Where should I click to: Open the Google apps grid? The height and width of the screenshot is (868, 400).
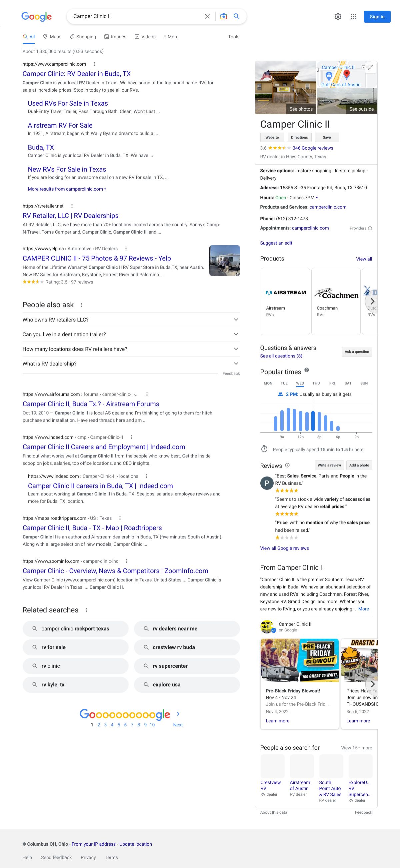[353, 17]
